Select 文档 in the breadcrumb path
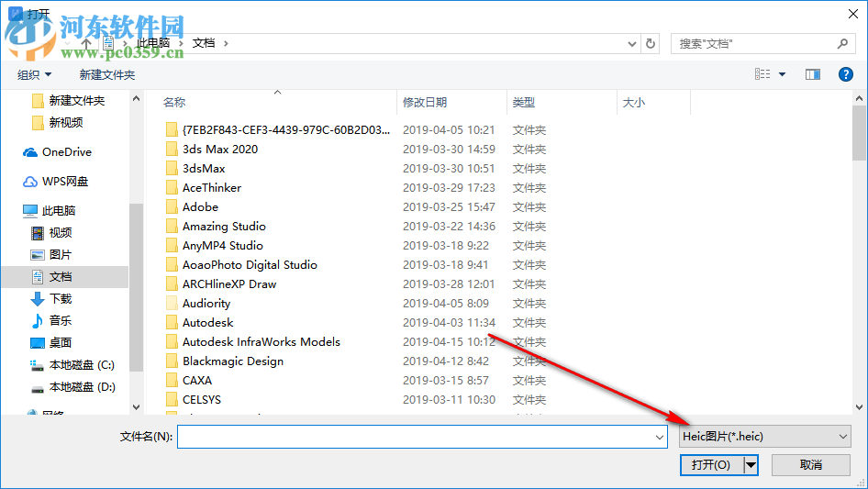This screenshot has height=489, width=868. click(x=203, y=42)
